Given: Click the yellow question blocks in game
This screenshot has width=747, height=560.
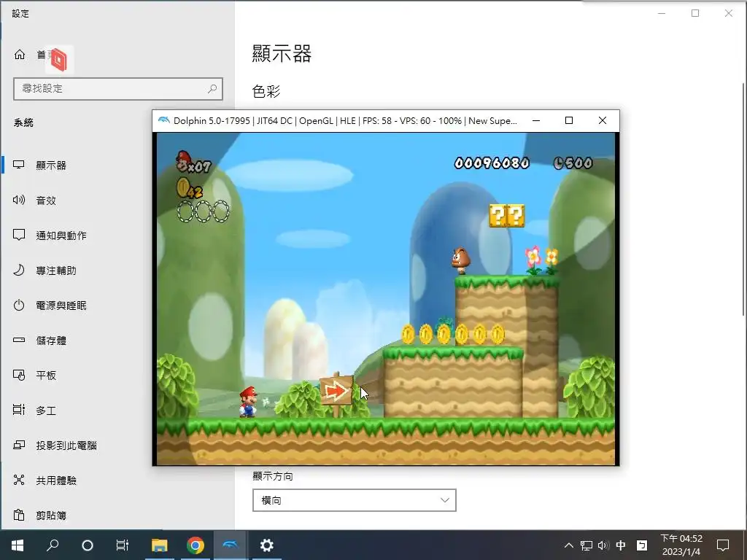Looking at the screenshot, I should coord(507,216).
